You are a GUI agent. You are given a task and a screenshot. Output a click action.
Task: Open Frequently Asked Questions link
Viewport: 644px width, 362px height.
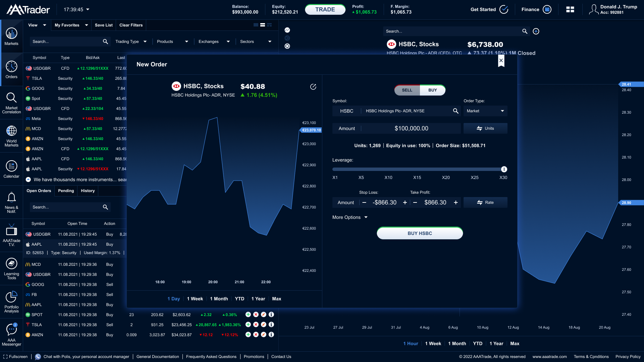point(211,357)
